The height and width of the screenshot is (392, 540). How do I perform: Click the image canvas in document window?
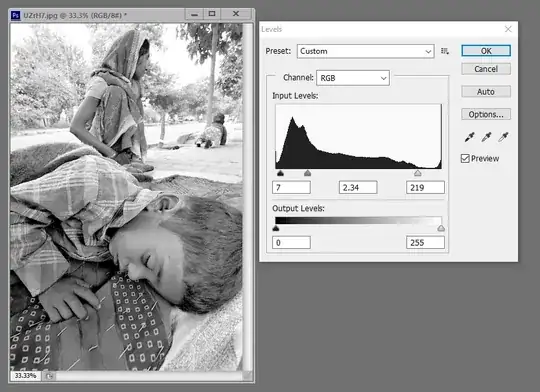point(126,197)
